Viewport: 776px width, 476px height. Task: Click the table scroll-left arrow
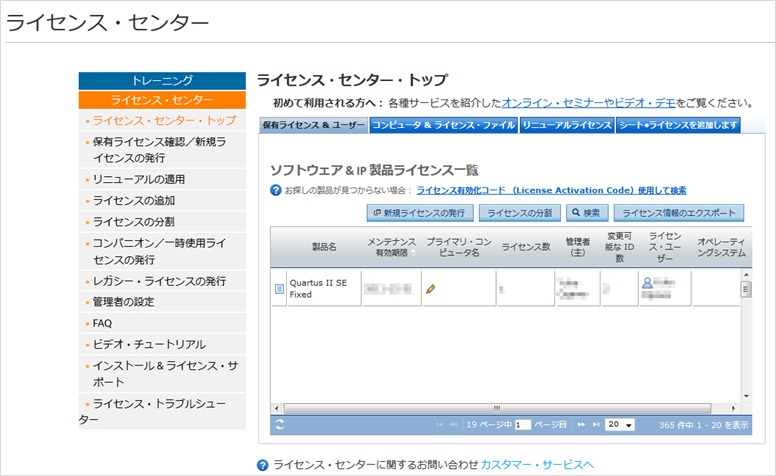coord(276,408)
